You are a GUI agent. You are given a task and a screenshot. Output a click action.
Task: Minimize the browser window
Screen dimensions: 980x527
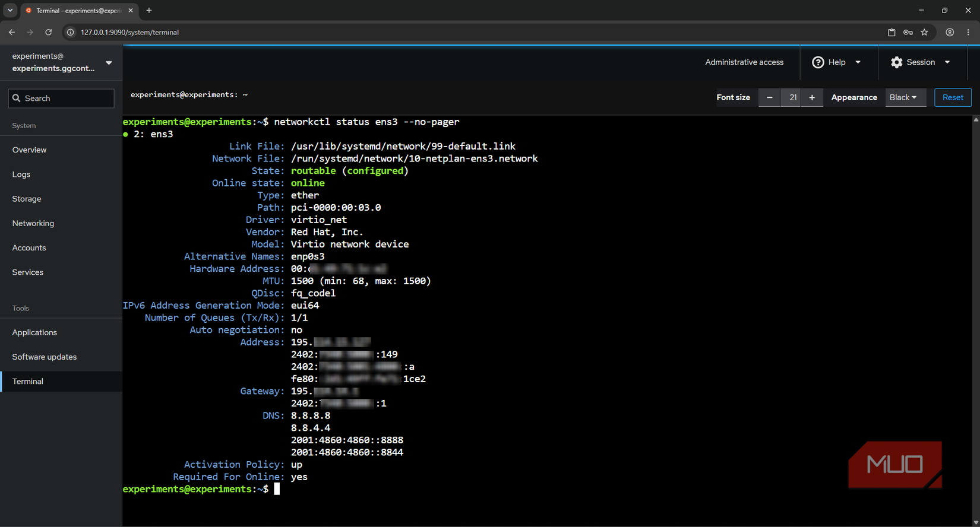coord(921,10)
